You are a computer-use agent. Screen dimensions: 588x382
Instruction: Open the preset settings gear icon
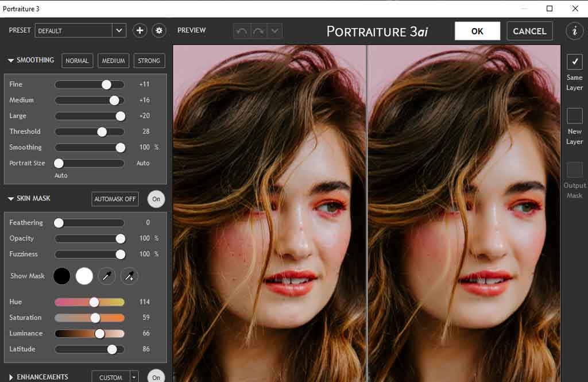point(158,30)
